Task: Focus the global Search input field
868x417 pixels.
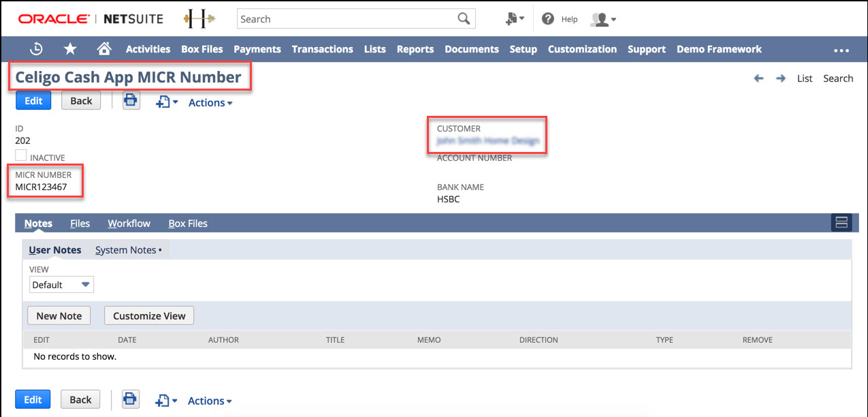Action: 347,19
